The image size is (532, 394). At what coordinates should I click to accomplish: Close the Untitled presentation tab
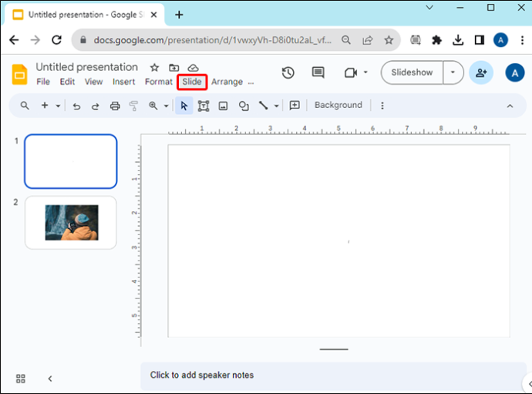[x=153, y=15]
